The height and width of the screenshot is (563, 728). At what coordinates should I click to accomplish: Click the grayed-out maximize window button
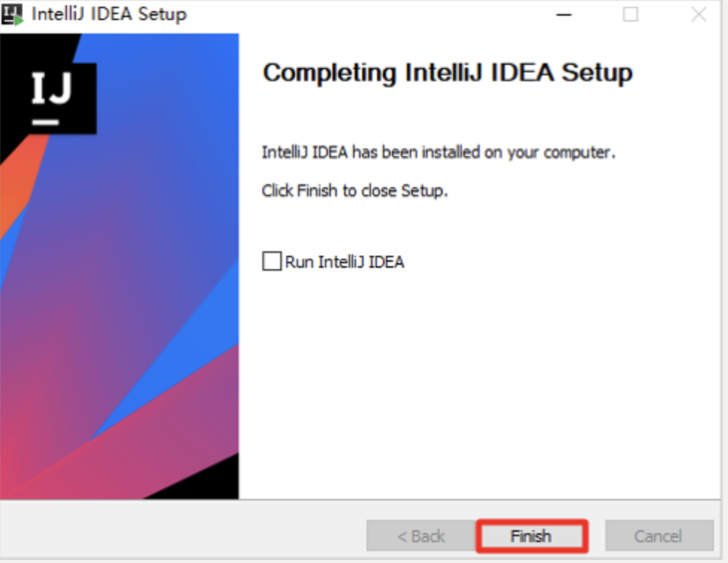(x=630, y=14)
